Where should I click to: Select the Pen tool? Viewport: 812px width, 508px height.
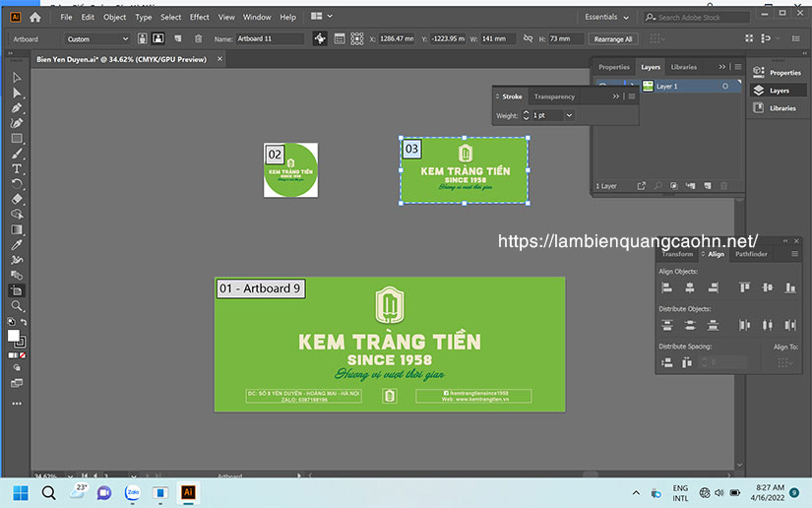click(17, 107)
